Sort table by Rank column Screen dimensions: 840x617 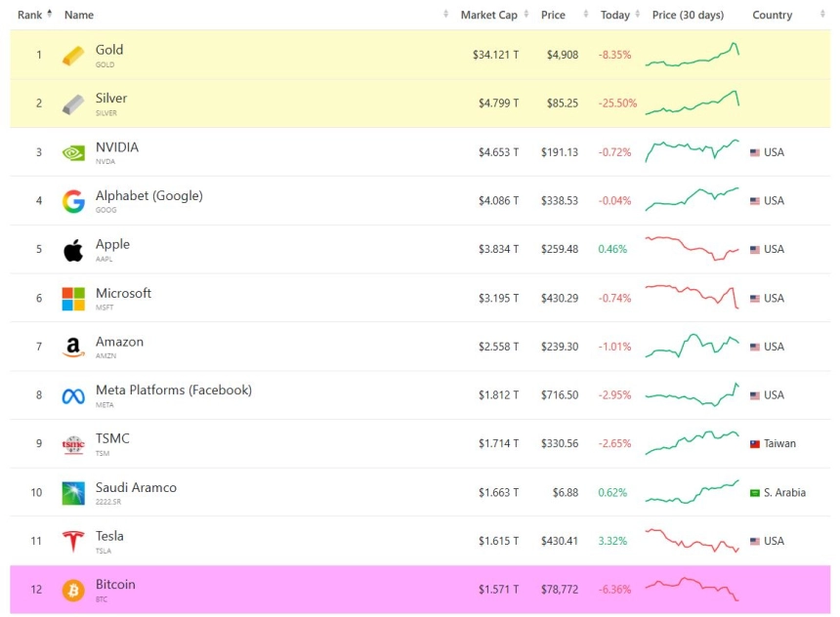click(x=30, y=15)
